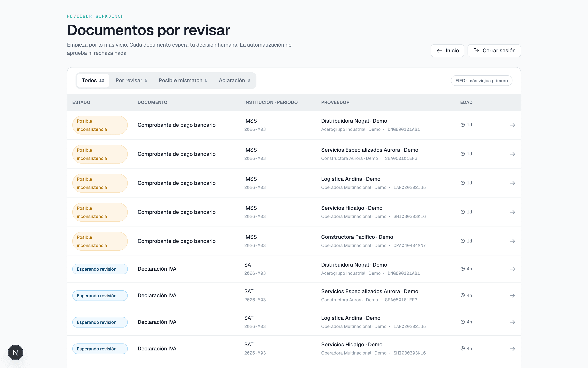Image resolution: width=588 pixels, height=368 pixels.
Task: Click the clock icon in Constructora Pacífico row
Action: pyautogui.click(x=463, y=241)
